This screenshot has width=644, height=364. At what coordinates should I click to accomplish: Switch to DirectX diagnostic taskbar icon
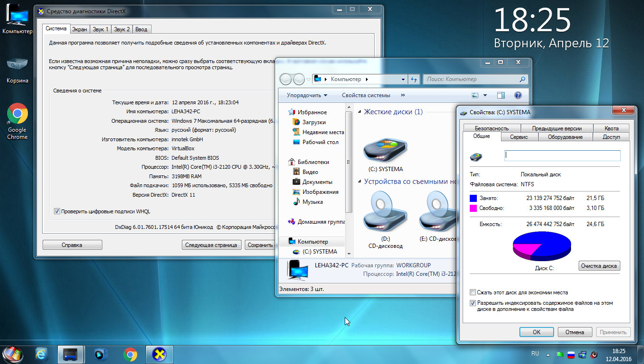point(160,354)
